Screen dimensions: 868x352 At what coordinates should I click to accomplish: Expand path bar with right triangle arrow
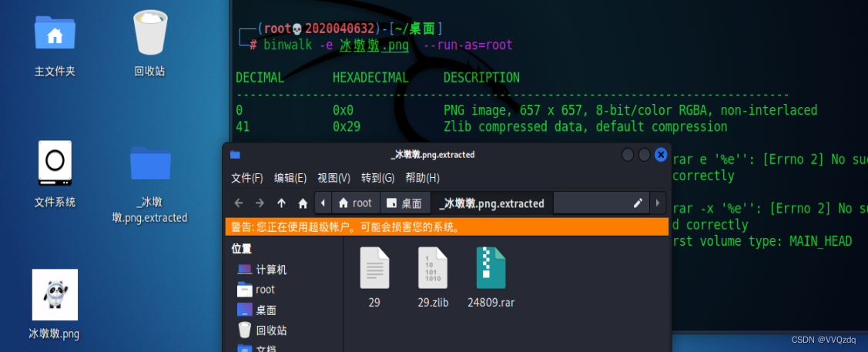pos(658,203)
